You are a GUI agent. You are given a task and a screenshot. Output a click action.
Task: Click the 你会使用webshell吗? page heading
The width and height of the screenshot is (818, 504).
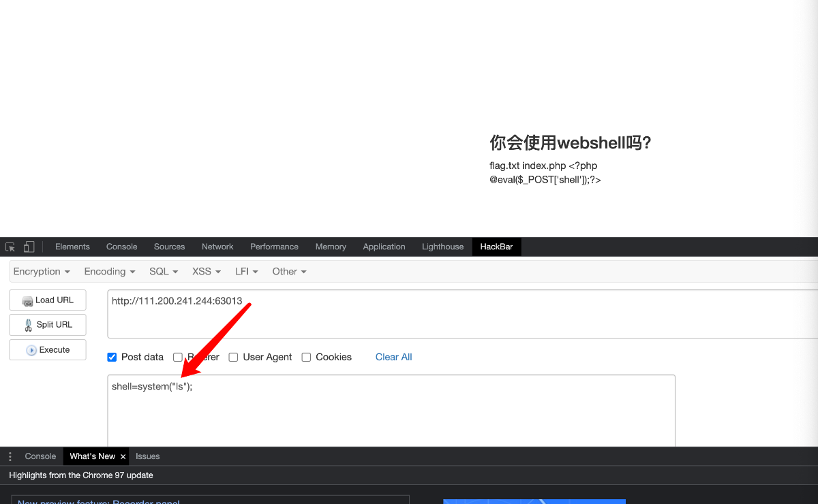(571, 143)
